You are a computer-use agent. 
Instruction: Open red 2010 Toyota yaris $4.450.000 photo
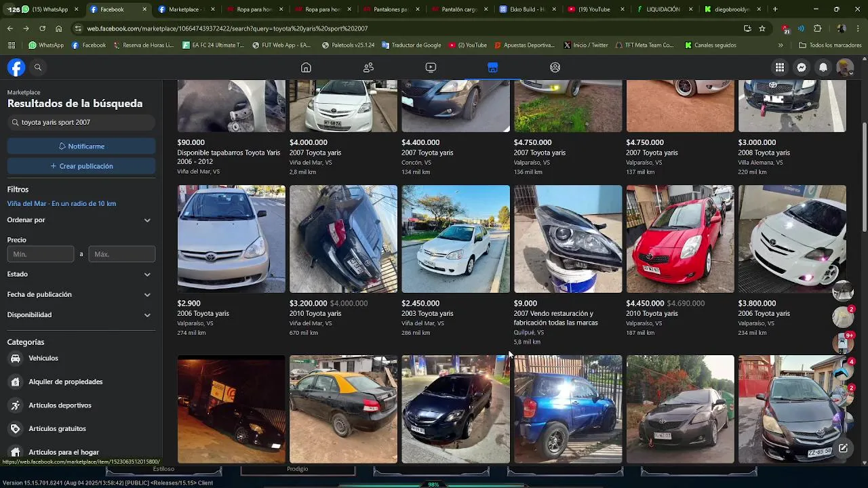680,239
